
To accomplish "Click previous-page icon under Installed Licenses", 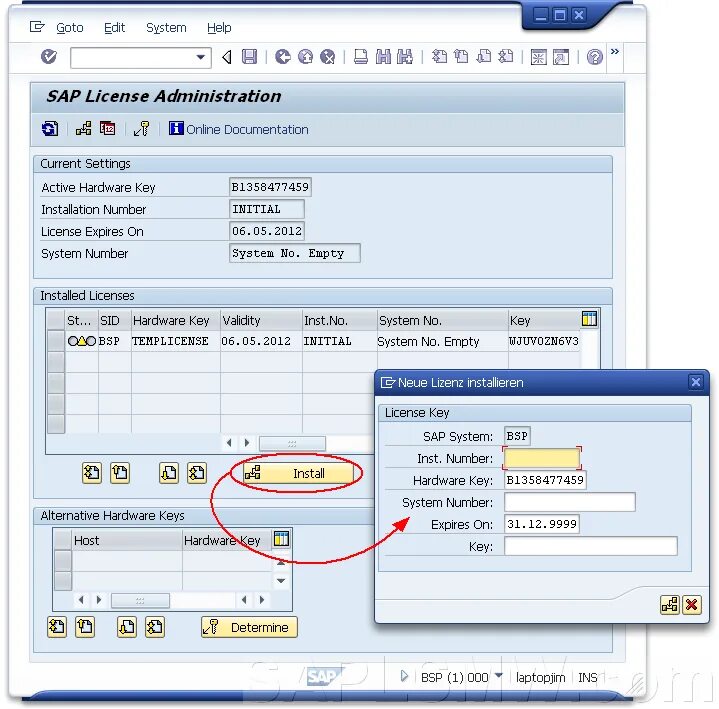I will [x=120, y=473].
